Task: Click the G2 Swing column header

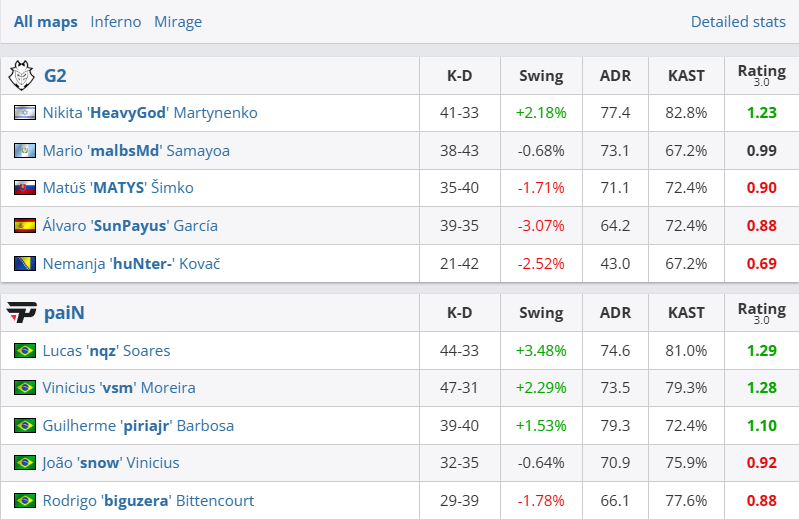Action: pos(541,76)
